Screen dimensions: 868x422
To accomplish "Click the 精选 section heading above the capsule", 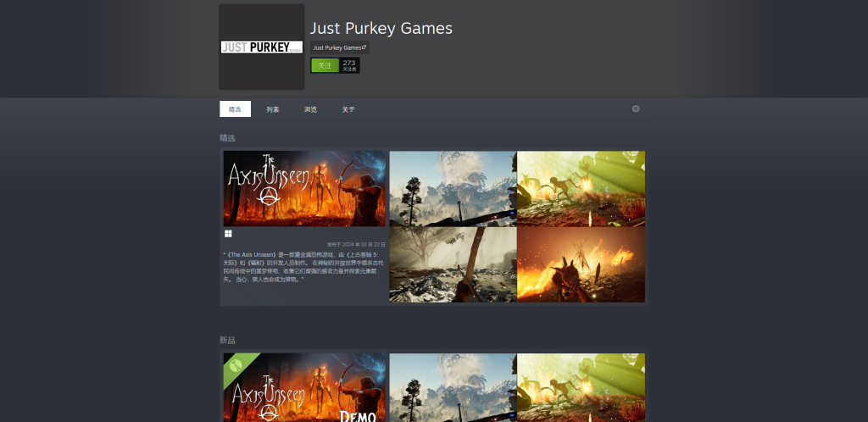I will (x=227, y=138).
